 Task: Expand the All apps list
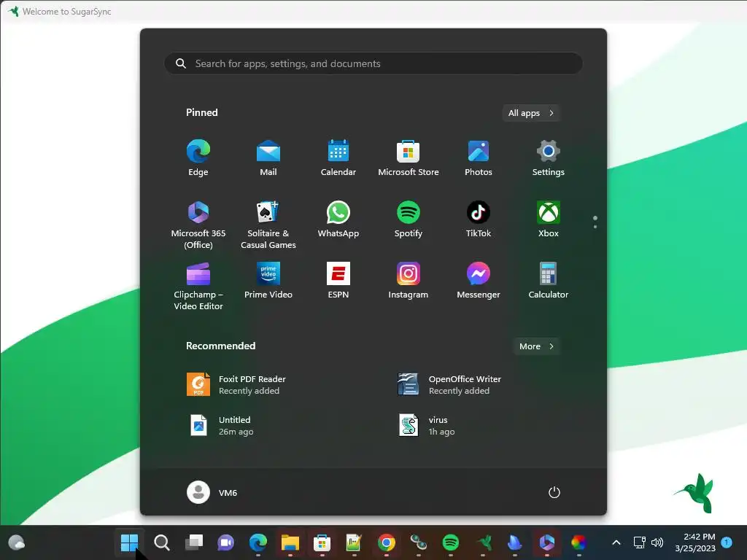click(531, 113)
